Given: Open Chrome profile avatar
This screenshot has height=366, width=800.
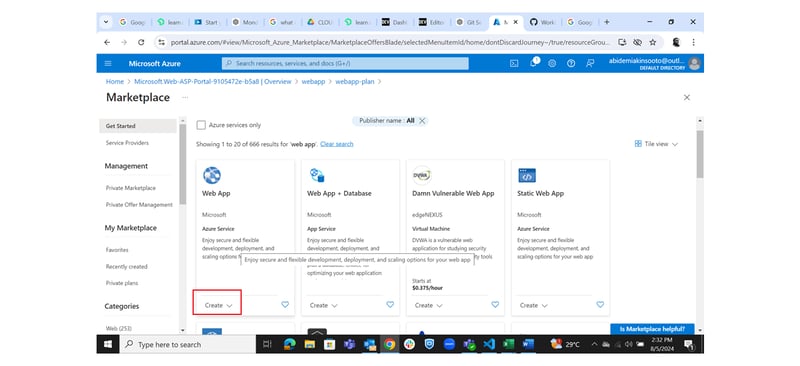Looking at the screenshot, I should pyautogui.click(x=677, y=42).
